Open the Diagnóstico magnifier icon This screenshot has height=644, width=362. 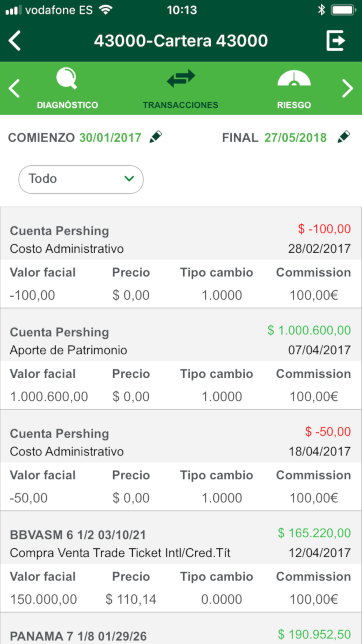(x=67, y=78)
